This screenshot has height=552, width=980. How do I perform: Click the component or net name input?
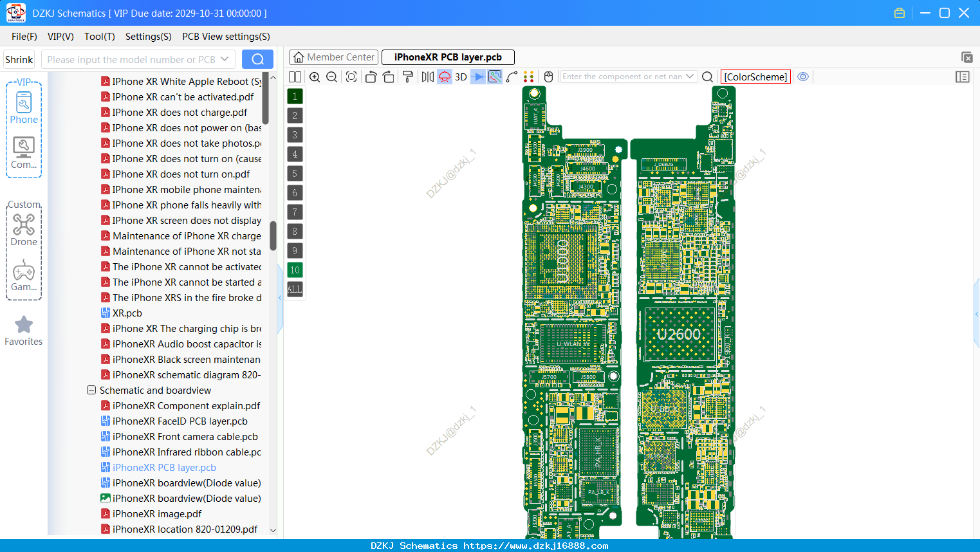pos(622,77)
